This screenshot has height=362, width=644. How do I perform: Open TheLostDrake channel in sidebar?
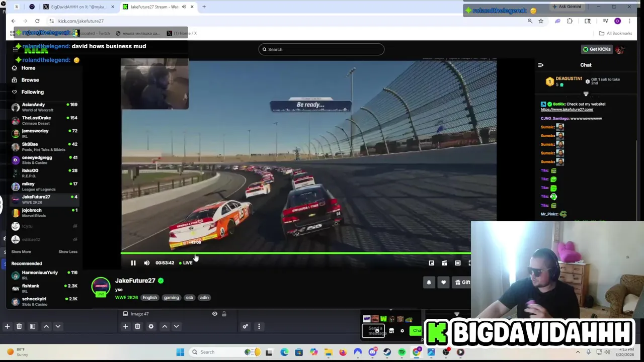44,120
